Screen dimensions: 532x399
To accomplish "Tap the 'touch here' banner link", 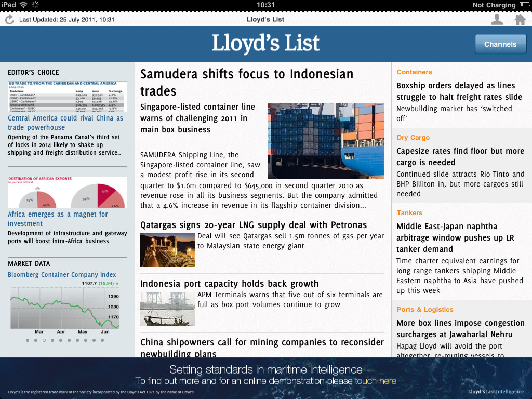I will 376,381.
